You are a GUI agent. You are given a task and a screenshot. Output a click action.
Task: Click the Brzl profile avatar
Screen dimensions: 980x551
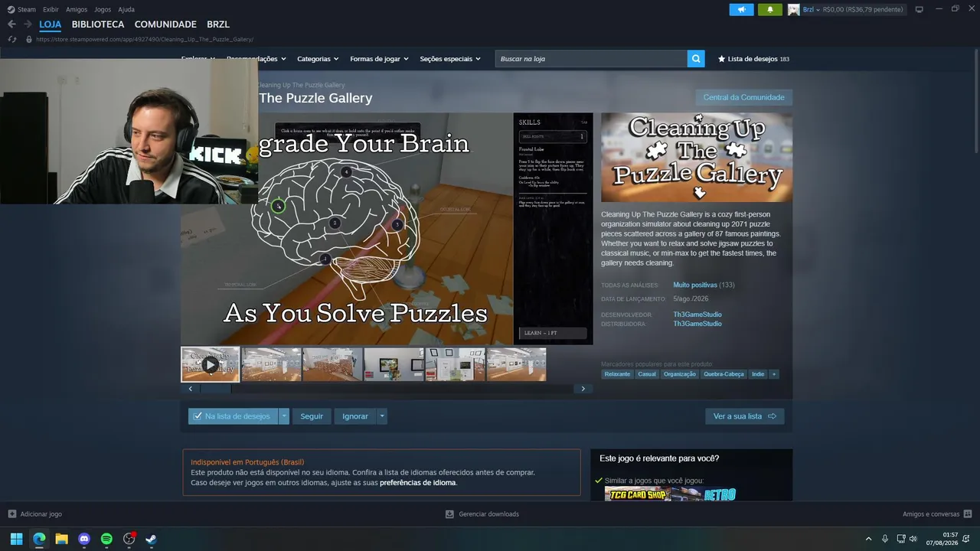pos(793,9)
